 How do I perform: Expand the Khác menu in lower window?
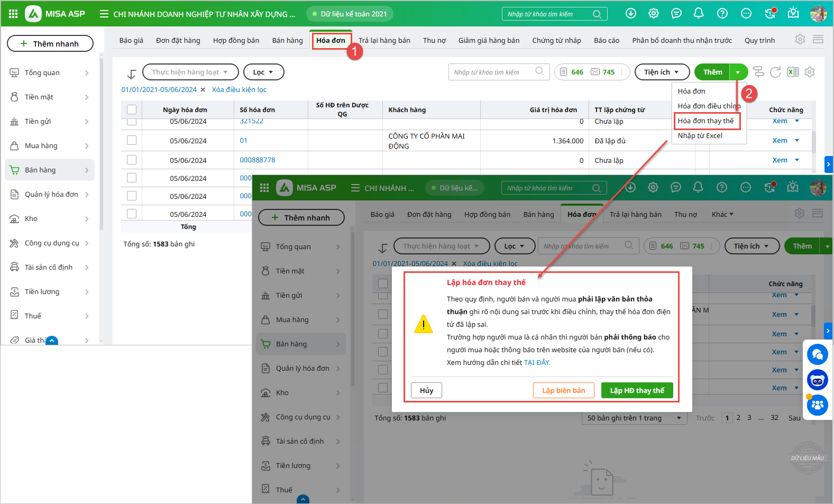pyautogui.click(x=722, y=214)
